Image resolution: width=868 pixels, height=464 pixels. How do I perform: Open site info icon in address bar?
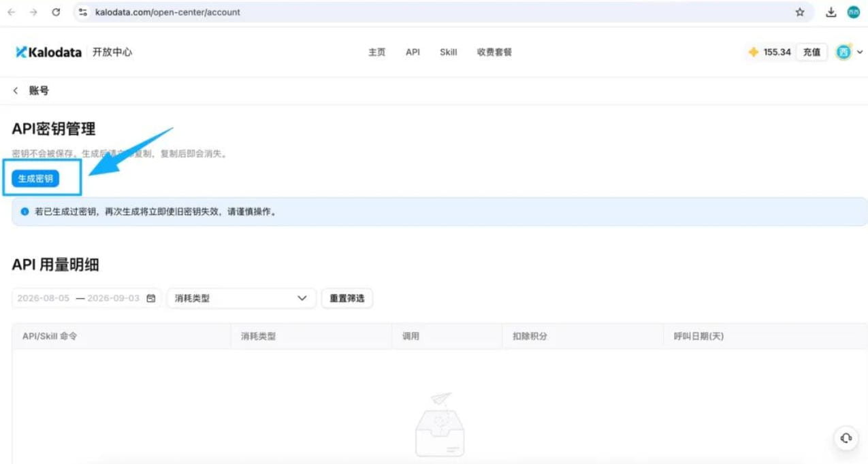click(84, 12)
